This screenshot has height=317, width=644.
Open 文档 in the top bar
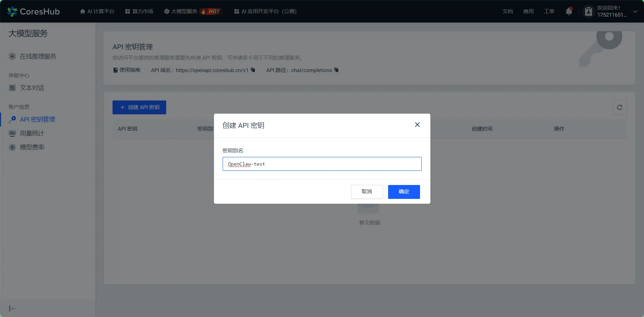pos(508,11)
